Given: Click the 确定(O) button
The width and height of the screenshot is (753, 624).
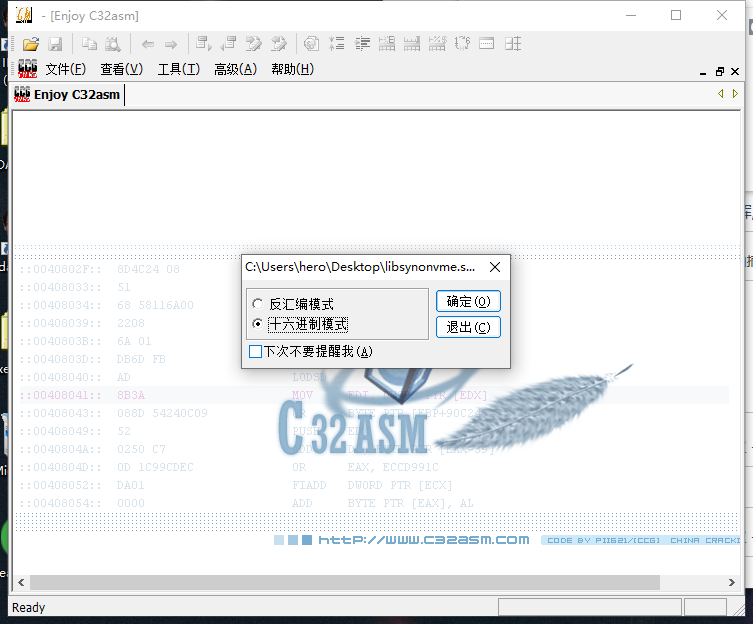Looking at the screenshot, I should pyautogui.click(x=468, y=301).
